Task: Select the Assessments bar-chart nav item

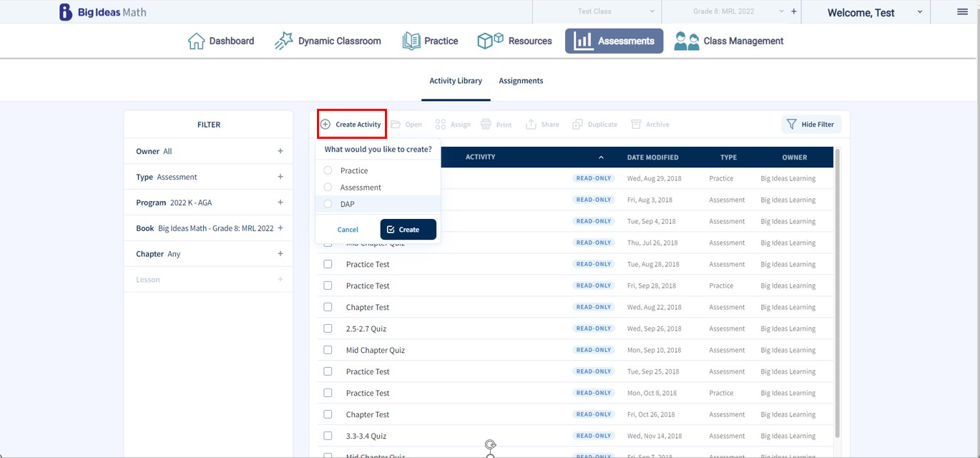Action: pos(614,41)
